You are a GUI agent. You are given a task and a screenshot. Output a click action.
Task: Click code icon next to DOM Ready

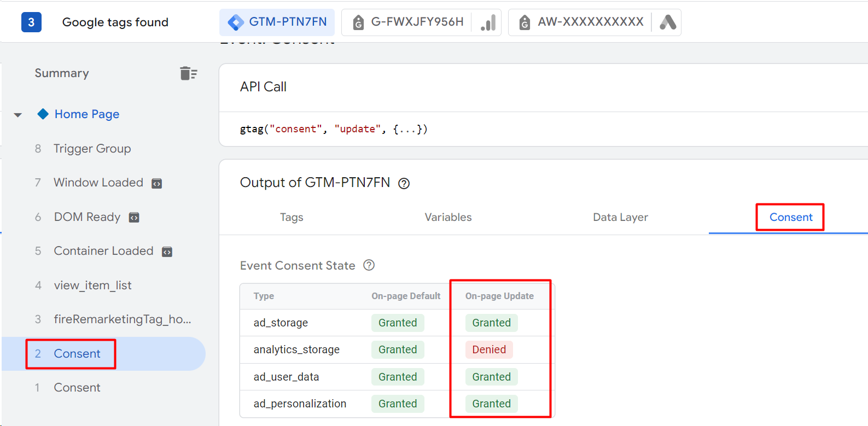pyautogui.click(x=134, y=218)
